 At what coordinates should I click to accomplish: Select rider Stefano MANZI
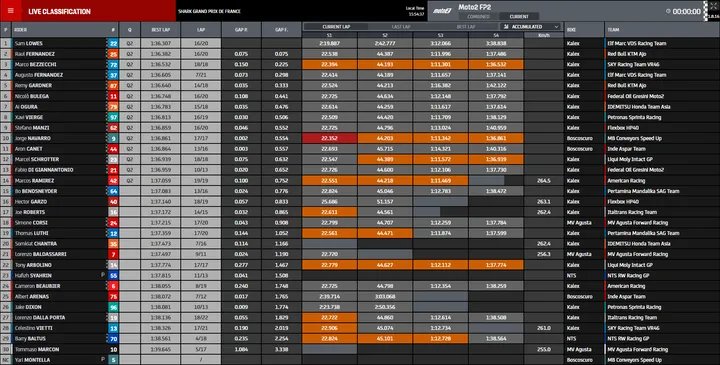coord(32,128)
